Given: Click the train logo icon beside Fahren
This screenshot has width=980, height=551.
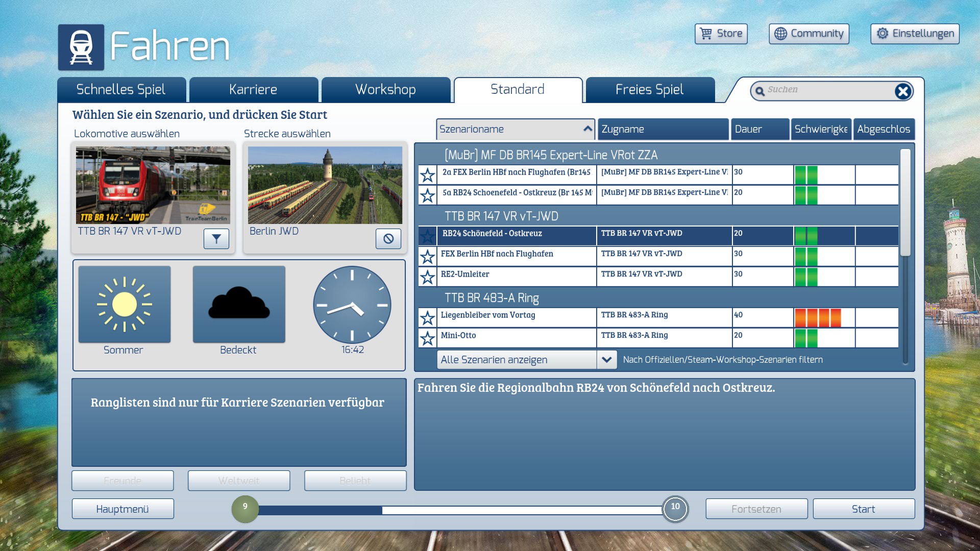Looking at the screenshot, I should coord(81,47).
